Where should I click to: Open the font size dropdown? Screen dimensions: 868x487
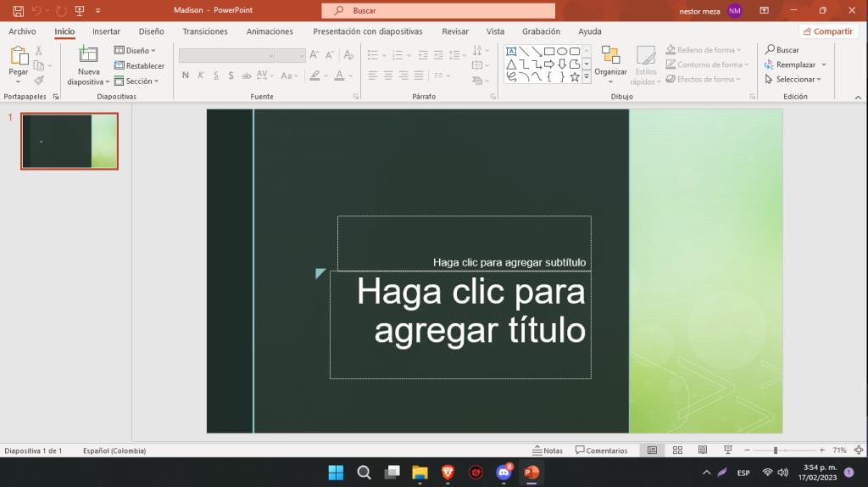pos(301,55)
